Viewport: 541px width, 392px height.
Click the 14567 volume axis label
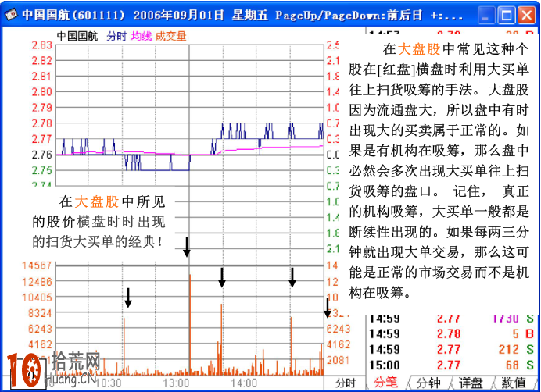click(37, 265)
